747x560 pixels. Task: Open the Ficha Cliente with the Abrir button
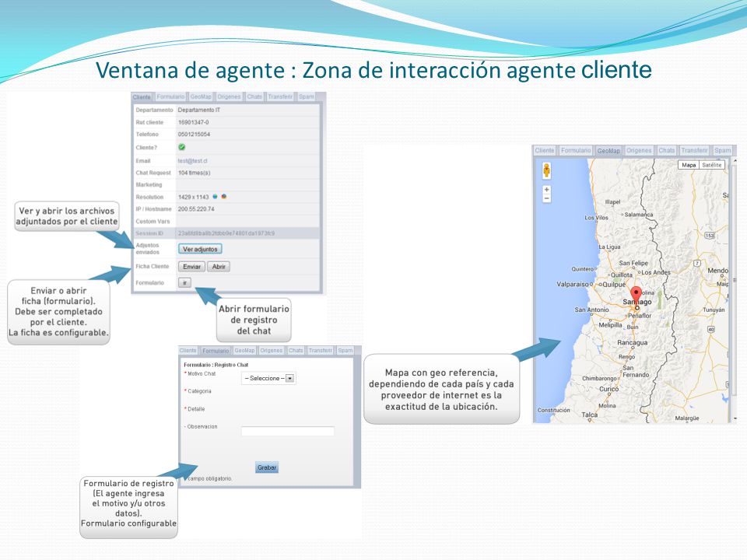pyautogui.click(x=219, y=267)
